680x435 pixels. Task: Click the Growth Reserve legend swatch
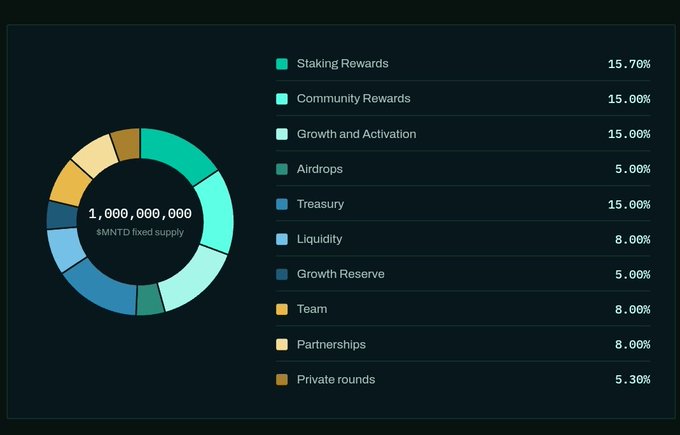281,274
